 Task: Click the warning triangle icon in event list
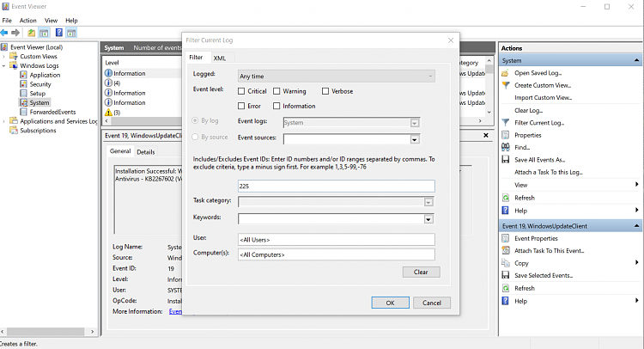(108, 113)
